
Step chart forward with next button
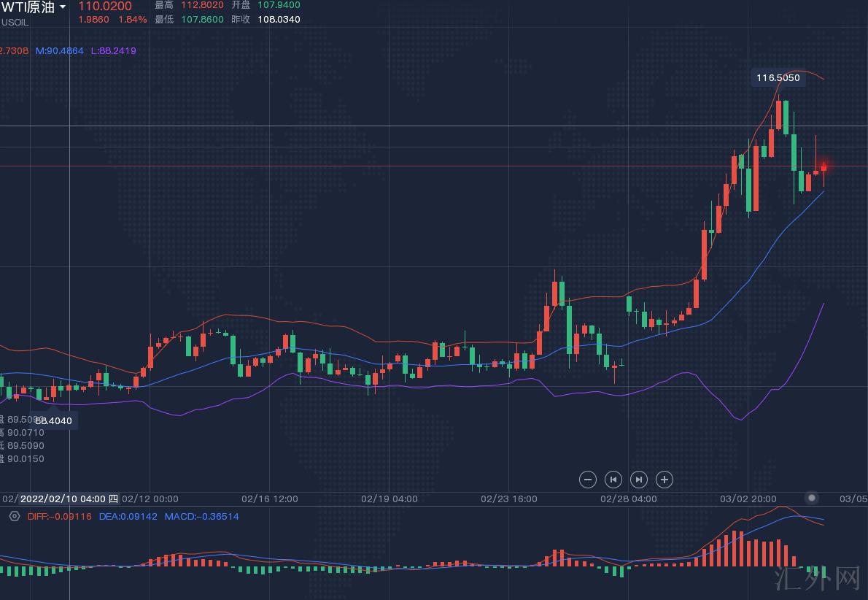pos(638,480)
